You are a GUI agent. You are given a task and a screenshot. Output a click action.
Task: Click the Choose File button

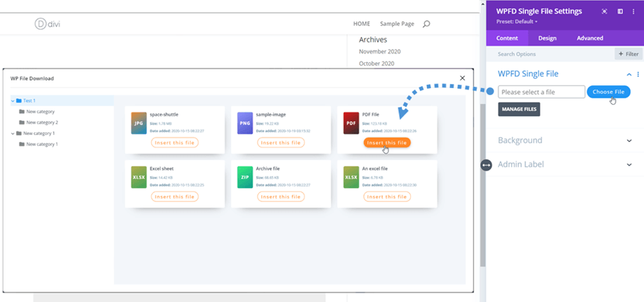pos(608,92)
